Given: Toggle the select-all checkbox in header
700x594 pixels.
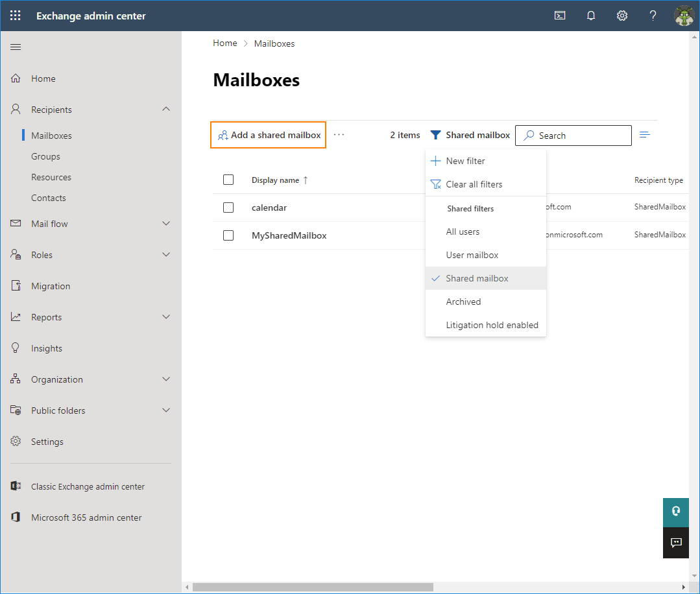Looking at the screenshot, I should coord(228,180).
